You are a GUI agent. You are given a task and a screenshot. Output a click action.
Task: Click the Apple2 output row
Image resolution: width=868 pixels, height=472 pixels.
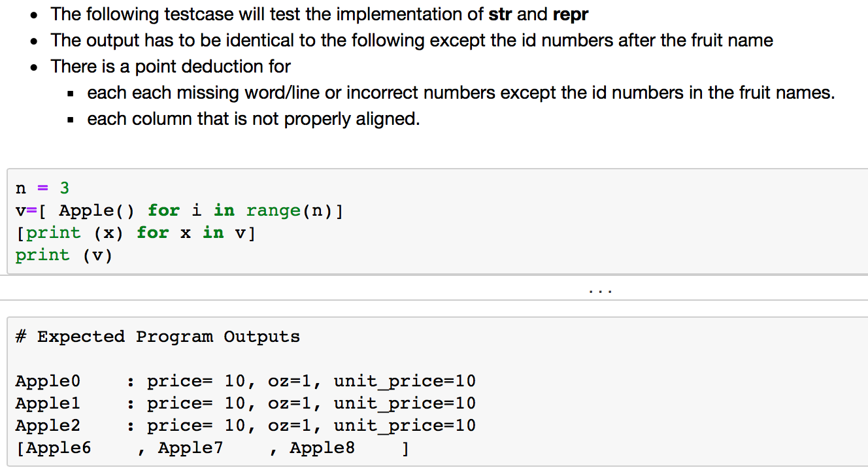coord(246,426)
